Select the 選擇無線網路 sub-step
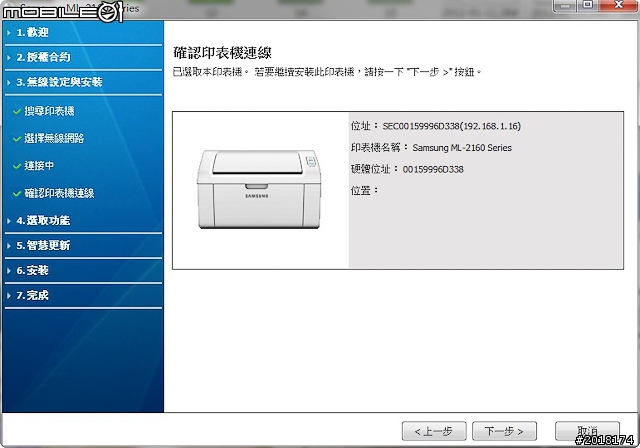 coord(54,138)
